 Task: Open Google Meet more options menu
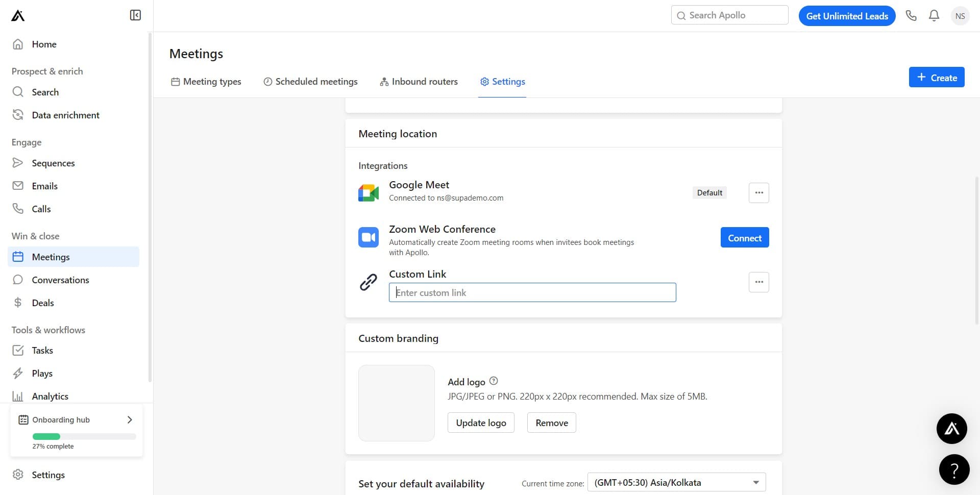758,193
